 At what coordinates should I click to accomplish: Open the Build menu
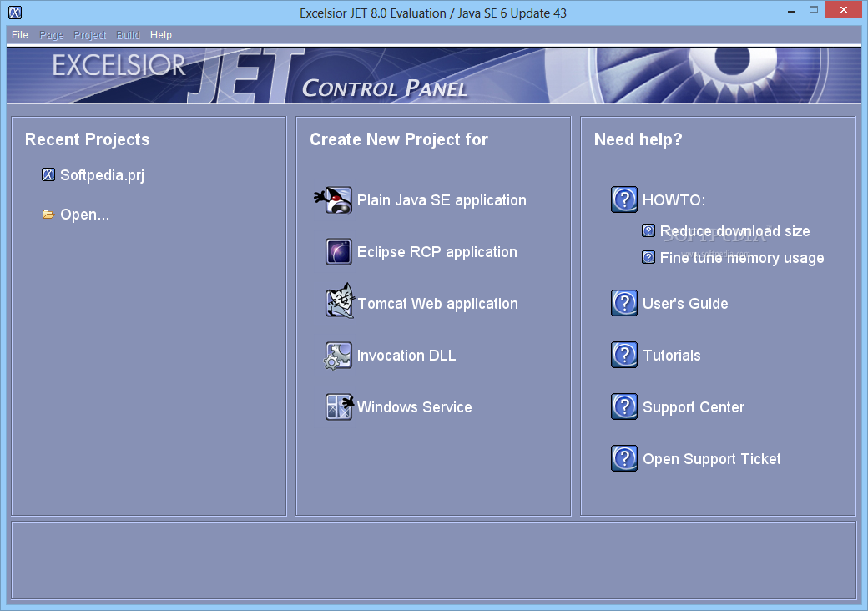[x=128, y=35]
